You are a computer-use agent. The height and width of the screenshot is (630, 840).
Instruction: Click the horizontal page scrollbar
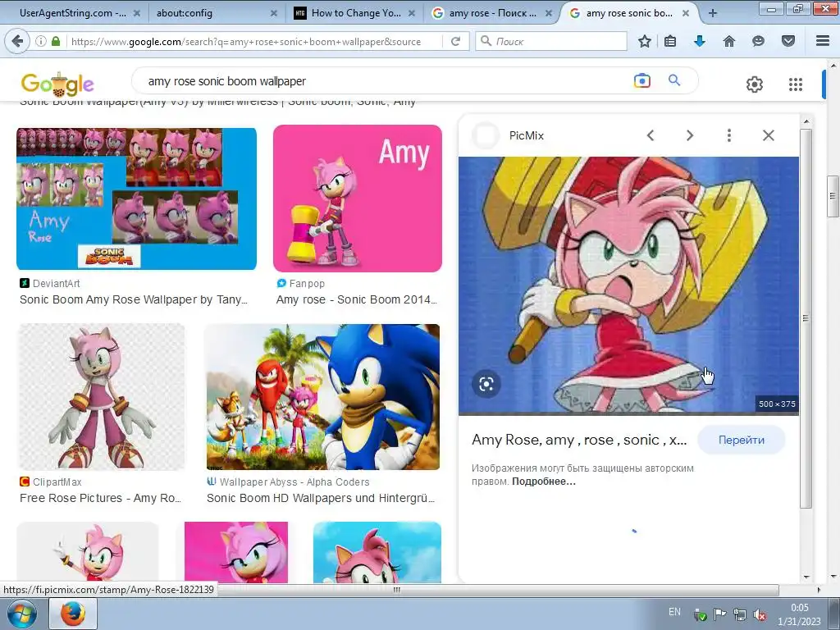pos(396,590)
